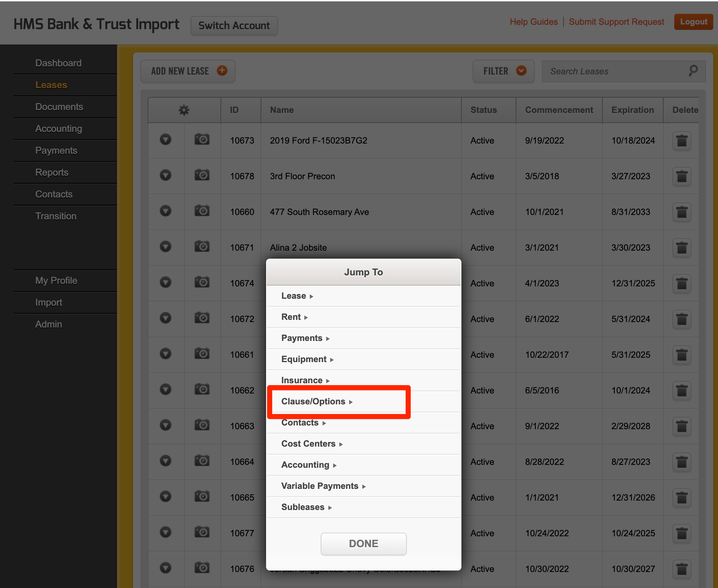718x588 pixels.
Task: Click trash icon for lease 10677
Action: [x=682, y=534]
